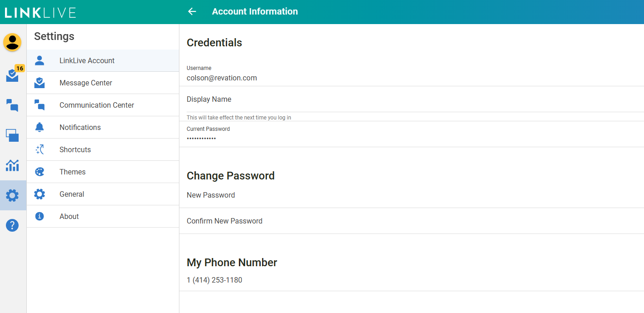The width and height of the screenshot is (644, 313).
Task: Open the message inbox with 16 badge
Action: pyautogui.click(x=13, y=75)
